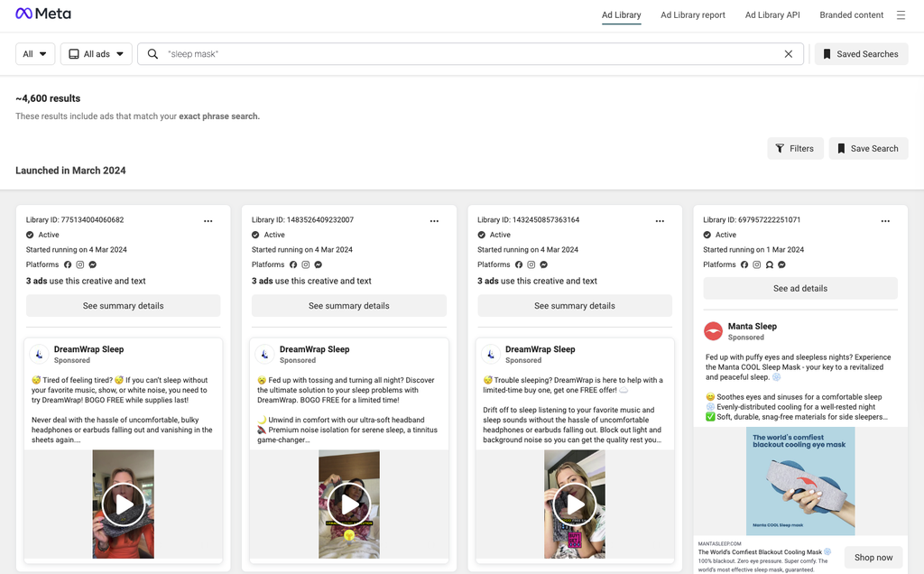Screen dimensions: 924x574
Task: Click the '~4,600 results' text
Action: click(48, 98)
